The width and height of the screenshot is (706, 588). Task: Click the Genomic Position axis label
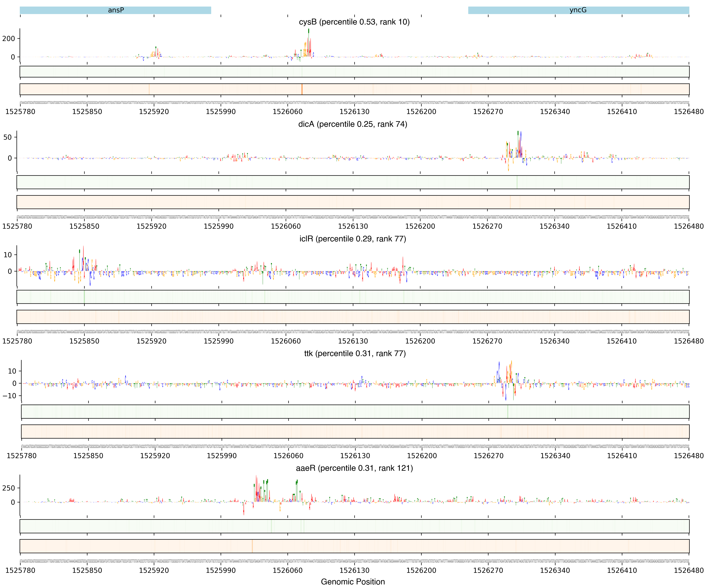[x=353, y=582]
